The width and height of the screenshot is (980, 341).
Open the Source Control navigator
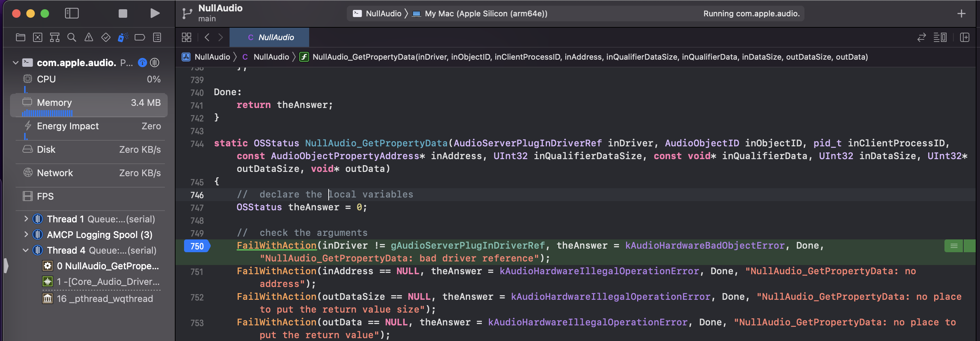tap(38, 37)
